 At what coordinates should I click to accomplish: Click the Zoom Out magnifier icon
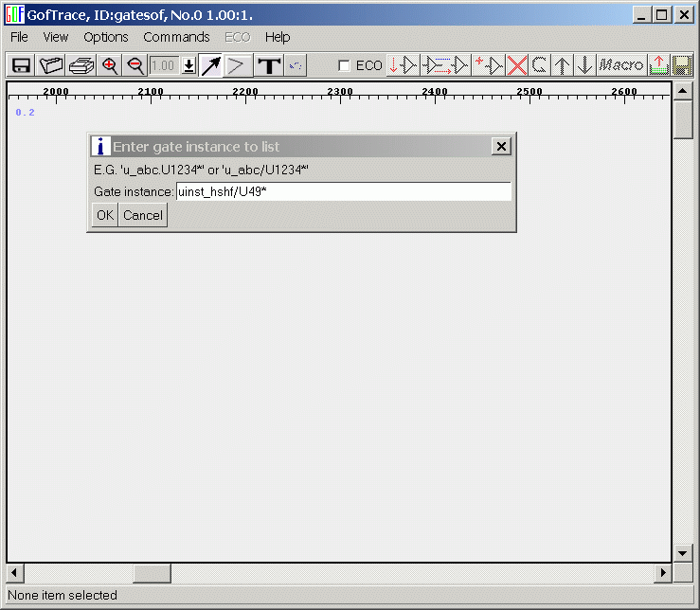point(135,65)
